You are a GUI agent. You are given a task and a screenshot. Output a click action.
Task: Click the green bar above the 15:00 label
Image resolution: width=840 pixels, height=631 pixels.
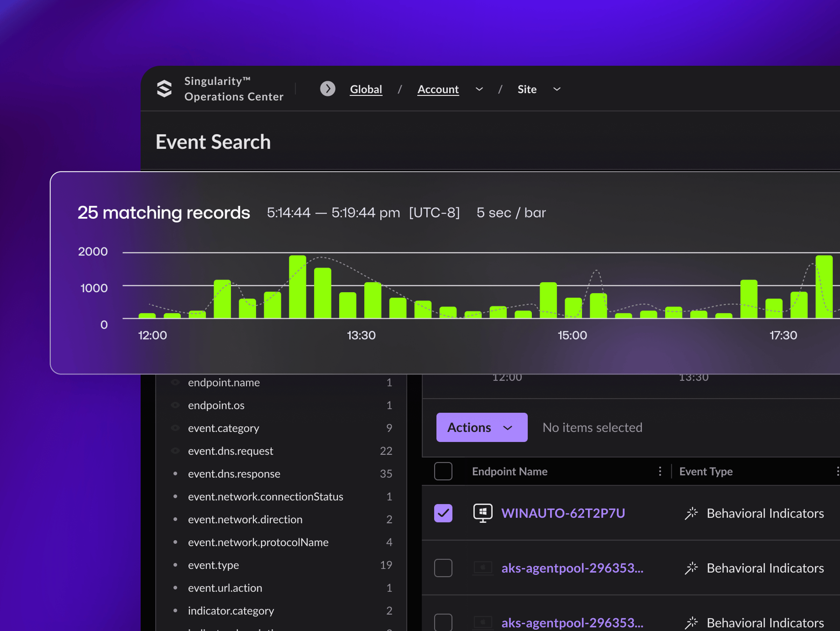(573, 308)
